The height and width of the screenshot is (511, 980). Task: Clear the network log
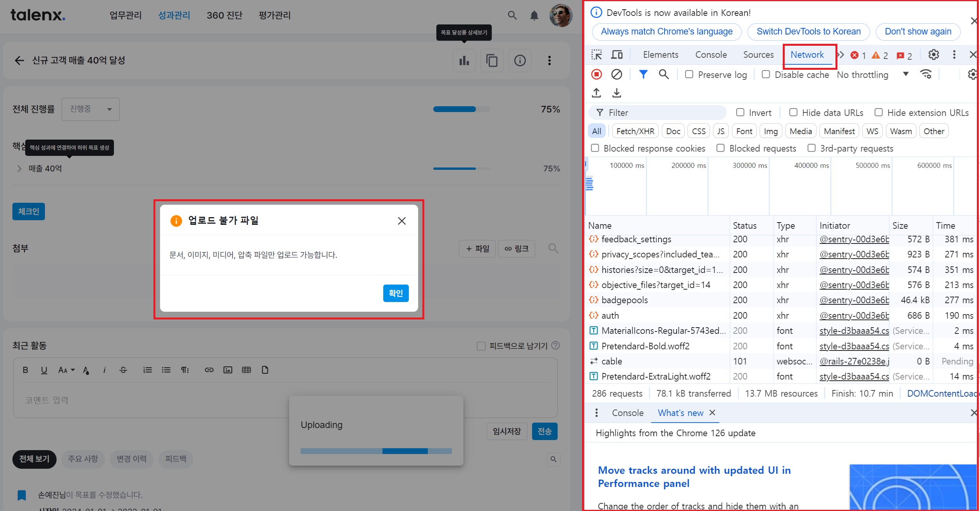point(617,74)
